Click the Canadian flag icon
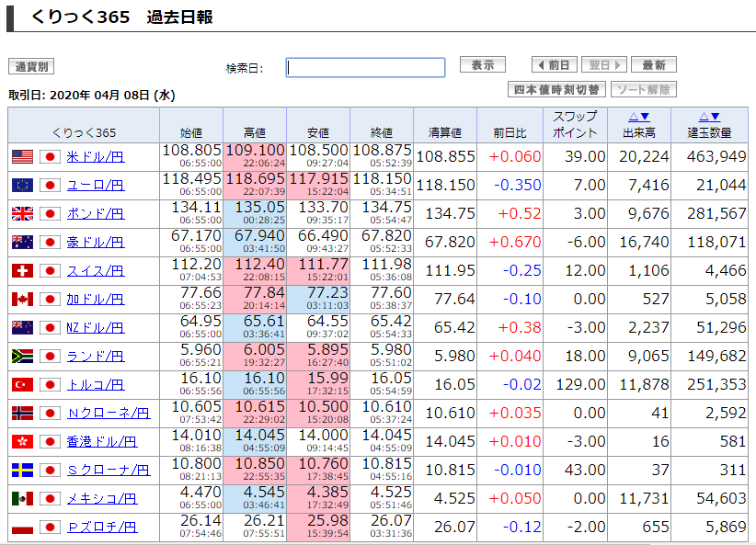 [x=22, y=299]
